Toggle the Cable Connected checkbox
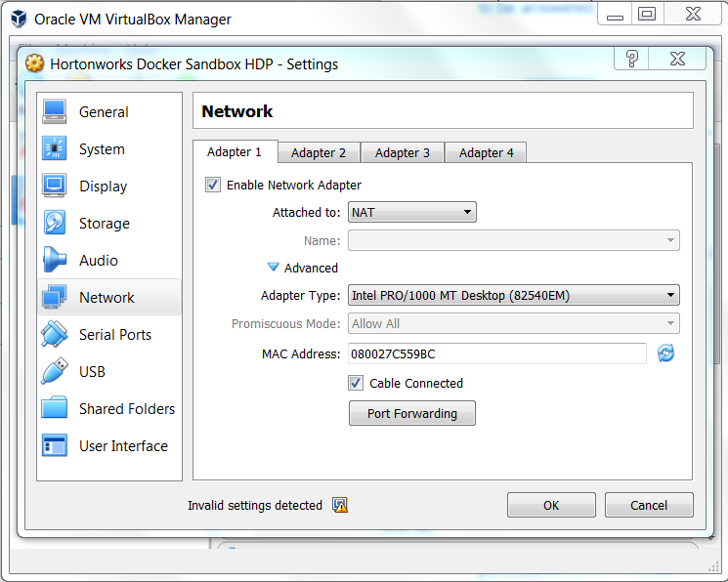This screenshot has width=728, height=582. [356, 383]
